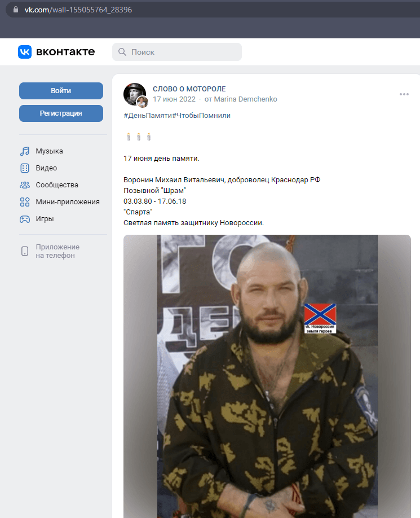This screenshot has height=518, width=420.
Task: Open the post photo
Action: tap(267, 376)
